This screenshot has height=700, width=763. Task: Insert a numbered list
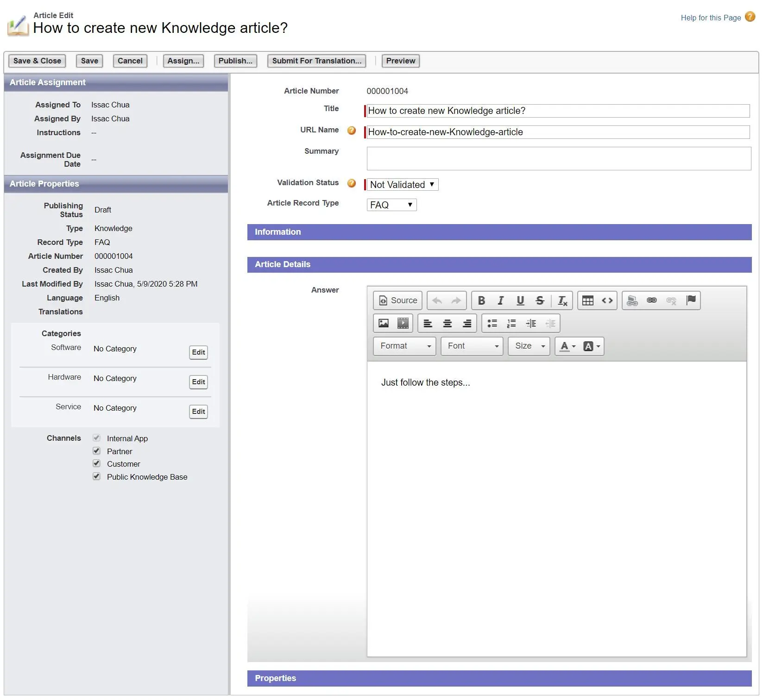click(x=511, y=323)
